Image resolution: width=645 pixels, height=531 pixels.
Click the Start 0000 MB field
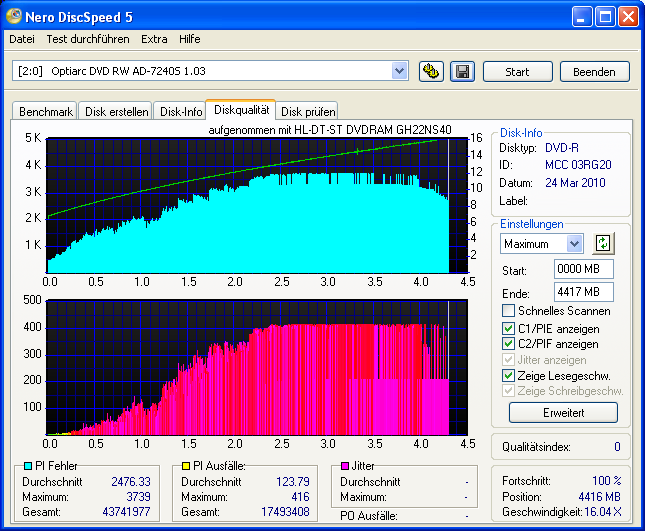(584, 269)
